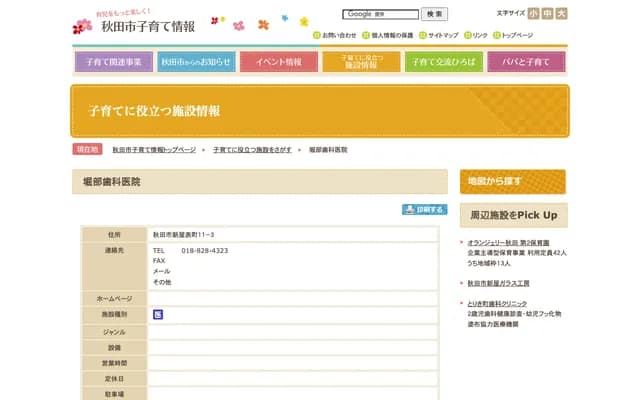Open the リンク header link
This screenshot has height=400, width=640.
[x=480, y=35]
